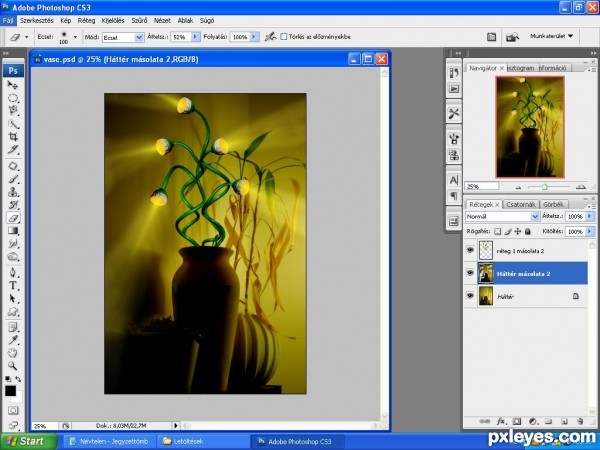Click the Windows Start button

pyautogui.click(x=28, y=441)
